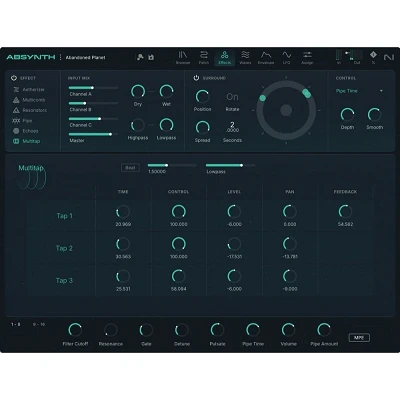Screen dimensions: 400x400
Task: Click the Surround Spread knob
Action: coord(202,127)
